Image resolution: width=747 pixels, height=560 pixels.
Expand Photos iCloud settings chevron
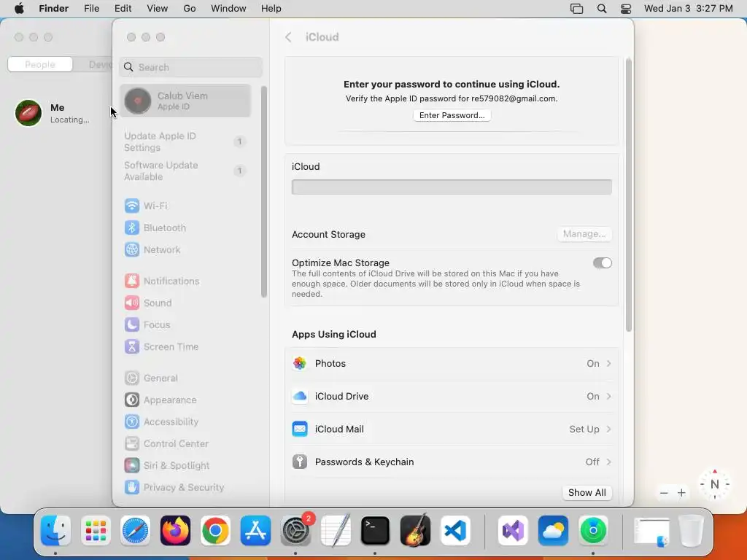[609, 363]
